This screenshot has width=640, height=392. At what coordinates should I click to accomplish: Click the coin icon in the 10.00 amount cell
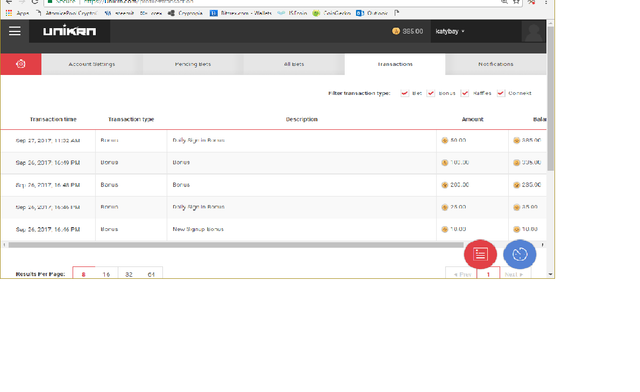tap(444, 229)
